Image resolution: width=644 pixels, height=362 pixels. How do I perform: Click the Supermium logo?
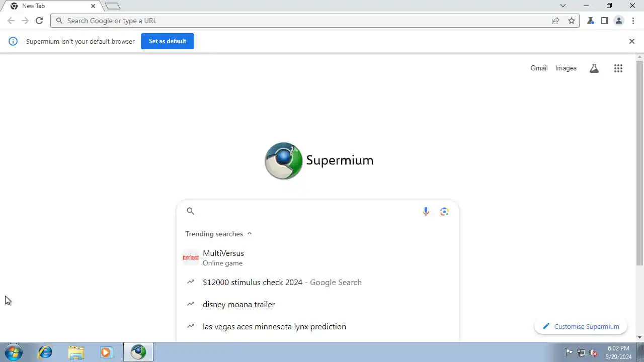click(x=319, y=161)
